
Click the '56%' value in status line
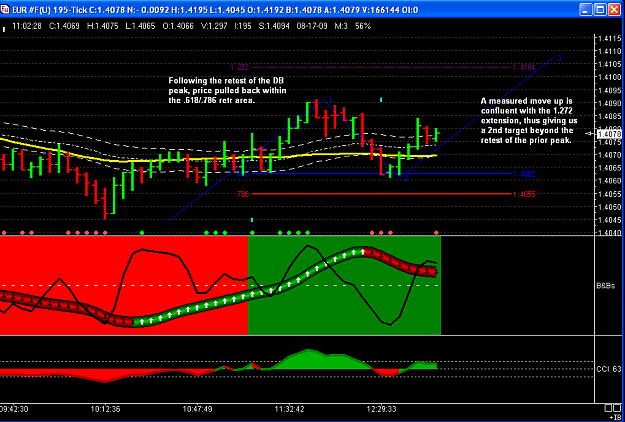click(x=363, y=26)
